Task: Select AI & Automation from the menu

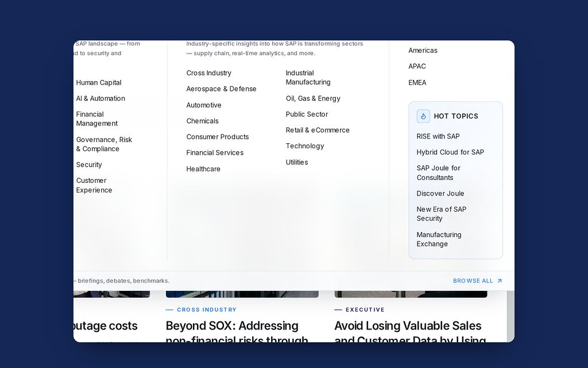Action: pyautogui.click(x=100, y=98)
